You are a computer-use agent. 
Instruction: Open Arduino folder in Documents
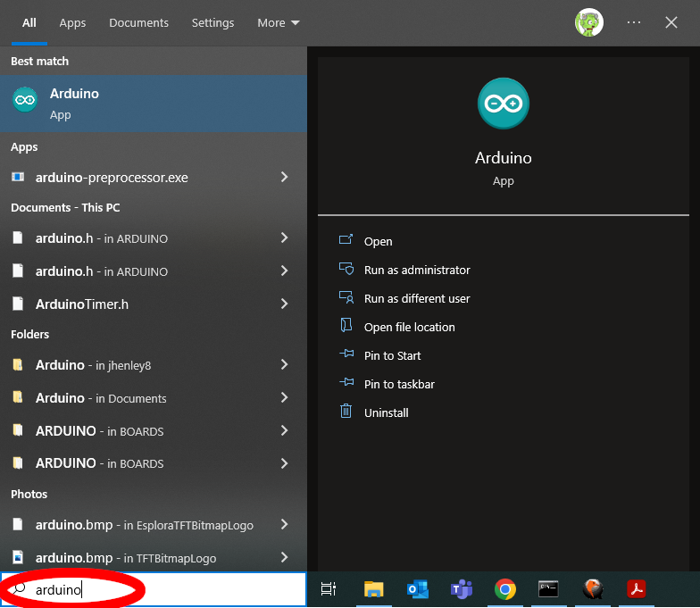tap(154, 398)
